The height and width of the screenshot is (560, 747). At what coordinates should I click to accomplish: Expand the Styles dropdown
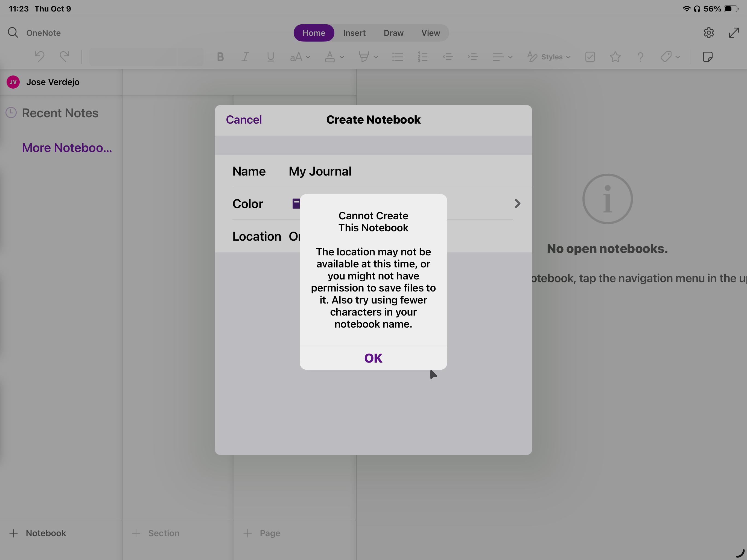tap(549, 57)
